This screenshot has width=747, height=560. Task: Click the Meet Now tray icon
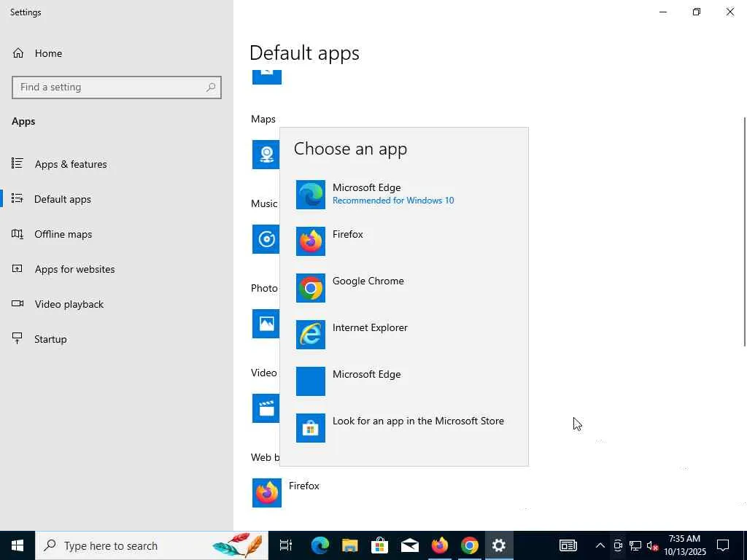pos(618,545)
